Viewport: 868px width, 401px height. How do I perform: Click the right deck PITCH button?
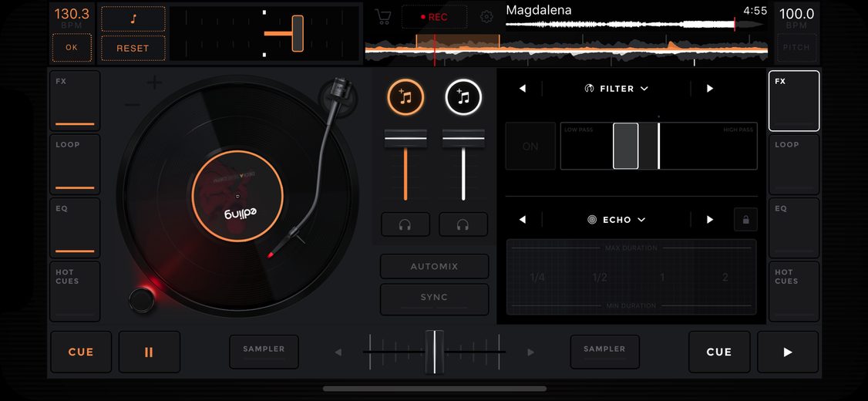tap(796, 48)
